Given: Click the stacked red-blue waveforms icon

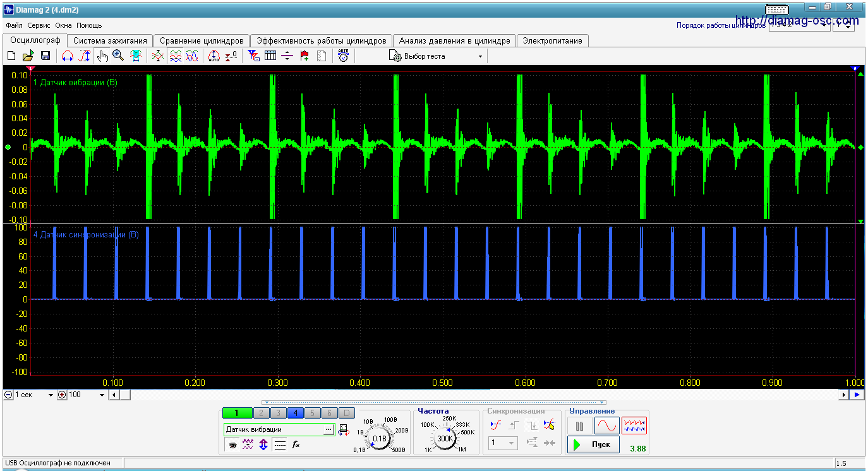Looking at the screenshot, I should [175, 56].
